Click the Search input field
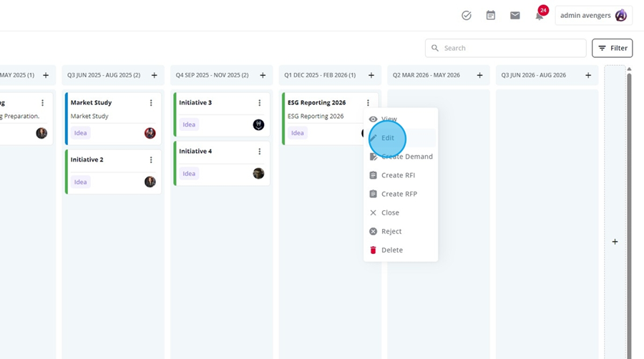The width and height of the screenshot is (644, 359). pos(506,48)
